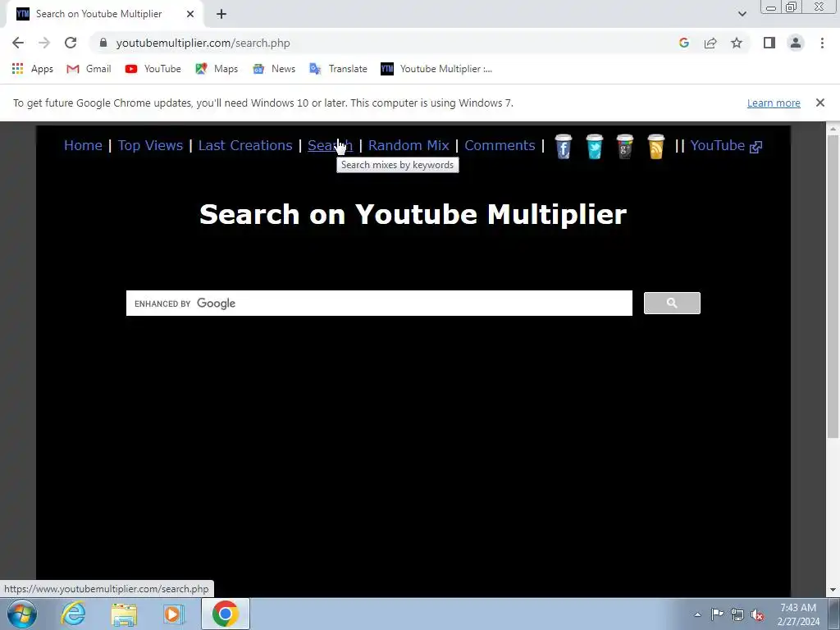Open the Apps bookmark
This screenshot has height=630, width=840.
click(33, 69)
